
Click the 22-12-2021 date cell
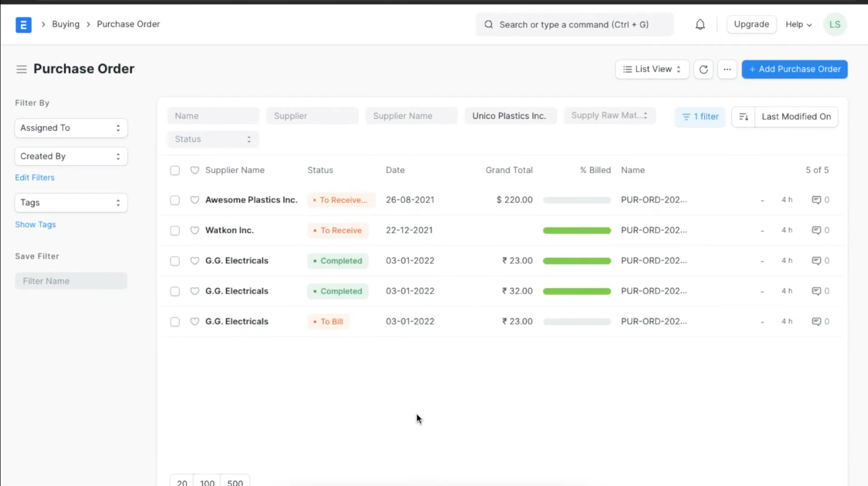[x=409, y=230]
